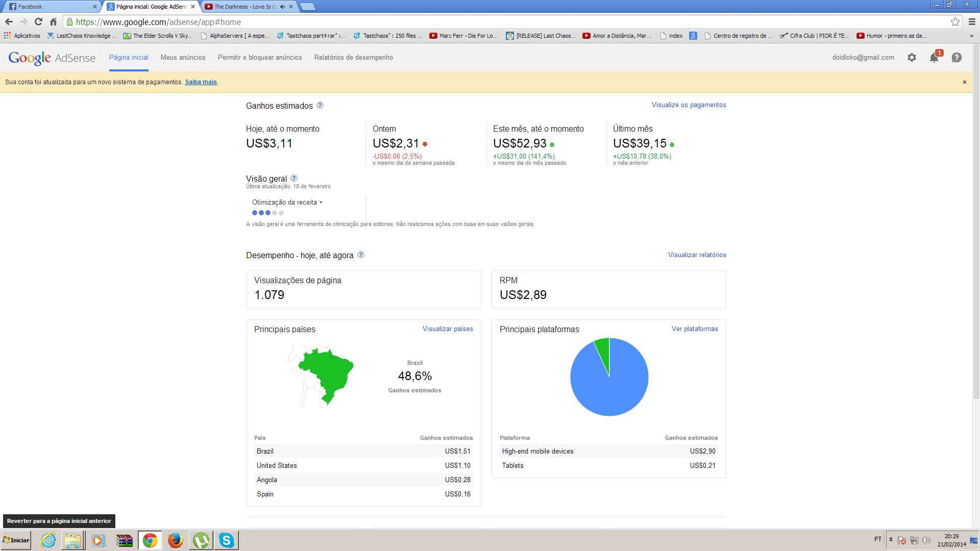Click the Otimização da receita score dots
Image resolution: width=980 pixels, height=551 pixels.
[267, 213]
